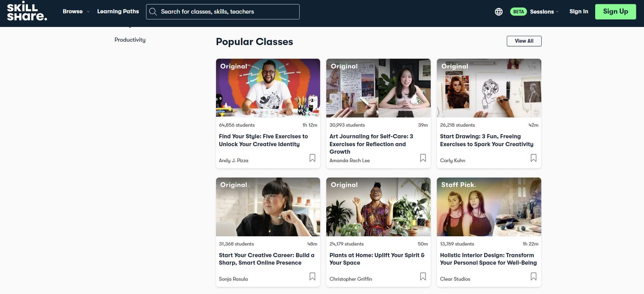This screenshot has height=294, width=644.
Task: Click the Sign Up button
Action: tap(615, 11)
